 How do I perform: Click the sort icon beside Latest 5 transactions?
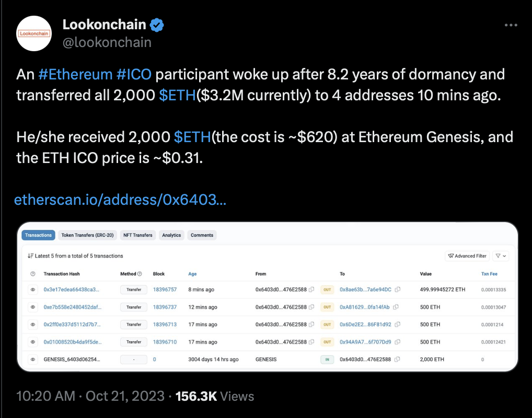[30, 256]
